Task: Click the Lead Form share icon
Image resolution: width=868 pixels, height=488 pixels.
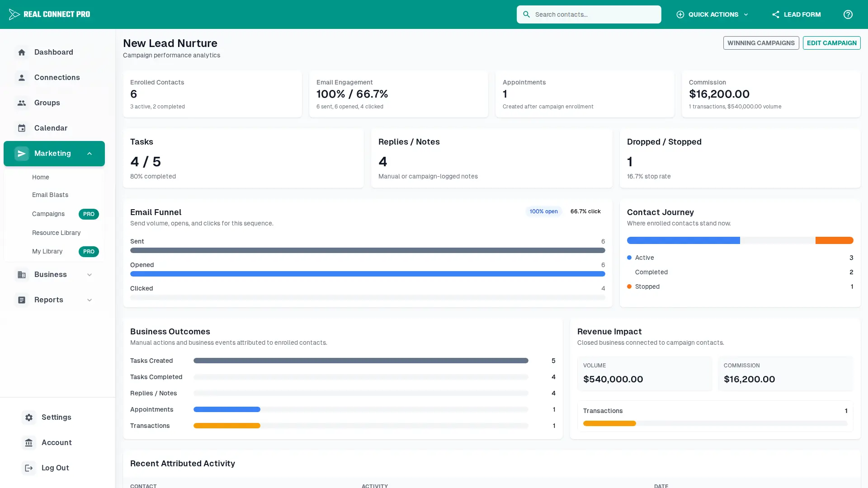Action: [775, 14]
